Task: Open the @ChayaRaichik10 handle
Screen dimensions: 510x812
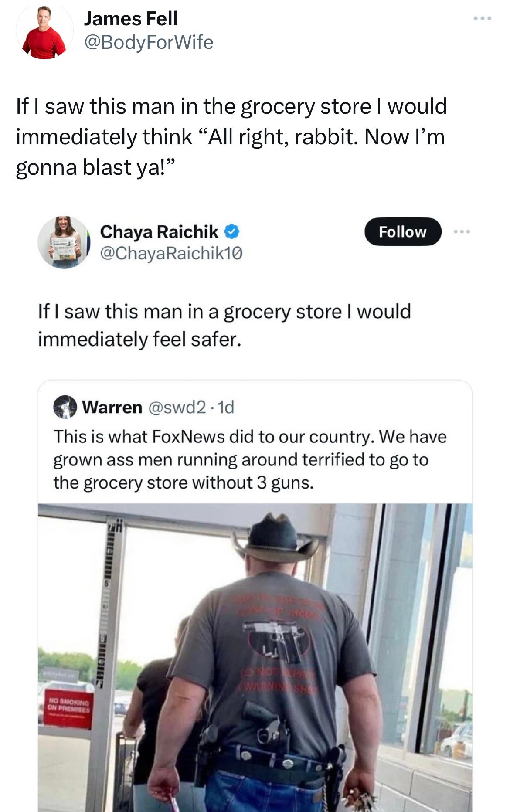Action: pyautogui.click(x=171, y=253)
